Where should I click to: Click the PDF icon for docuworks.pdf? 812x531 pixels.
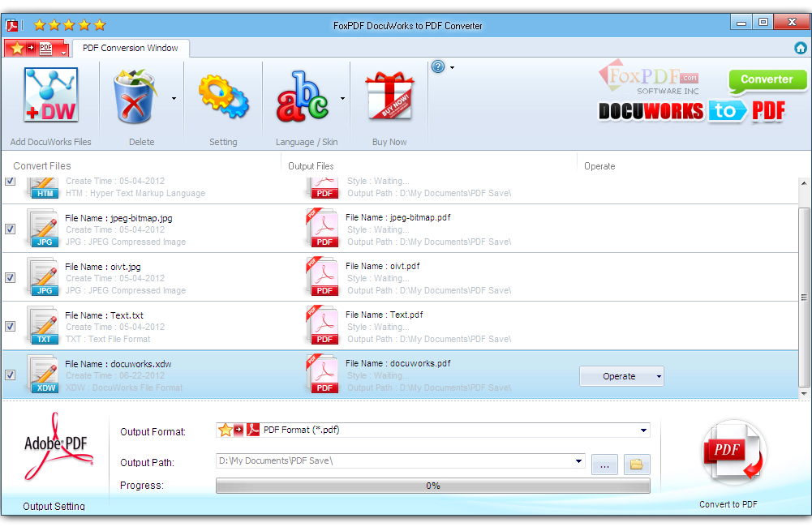(x=323, y=374)
